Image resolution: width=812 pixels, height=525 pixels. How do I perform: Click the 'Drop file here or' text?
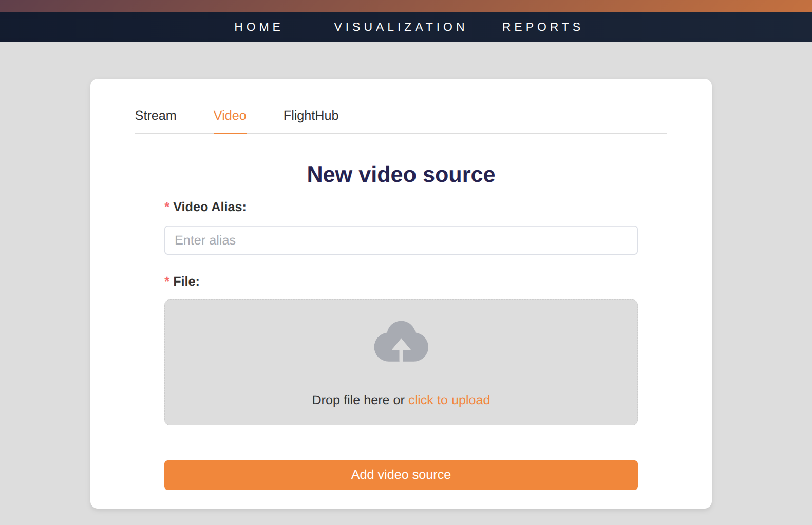(358, 400)
